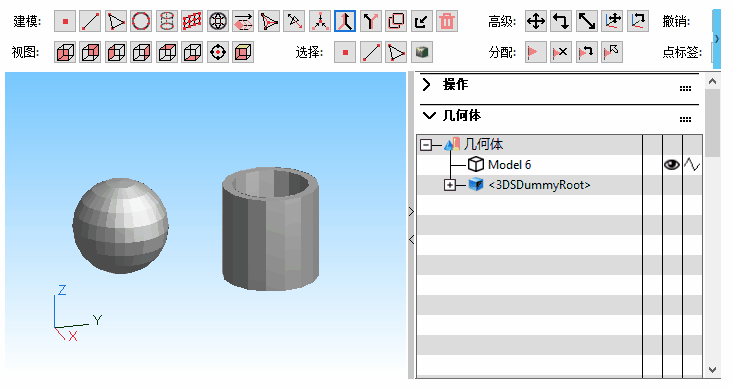This screenshot has width=732, height=388.
Task: Switch to fourth cube view in 视图 row
Action: 141,52
